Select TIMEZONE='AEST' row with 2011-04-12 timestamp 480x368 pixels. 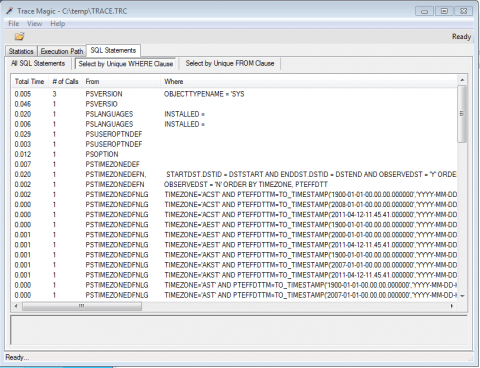[x=235, y=245]
